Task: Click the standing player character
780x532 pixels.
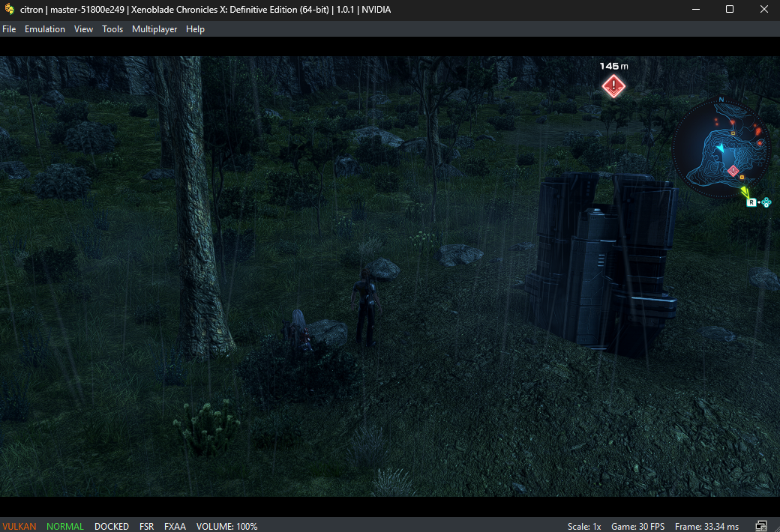Action: (366, 306)
